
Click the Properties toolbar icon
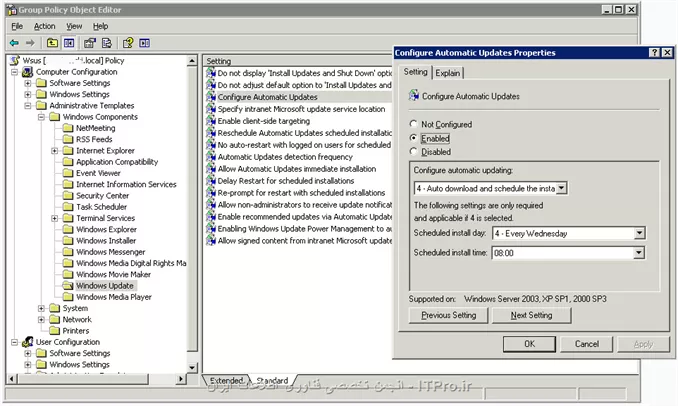(89, 43)
